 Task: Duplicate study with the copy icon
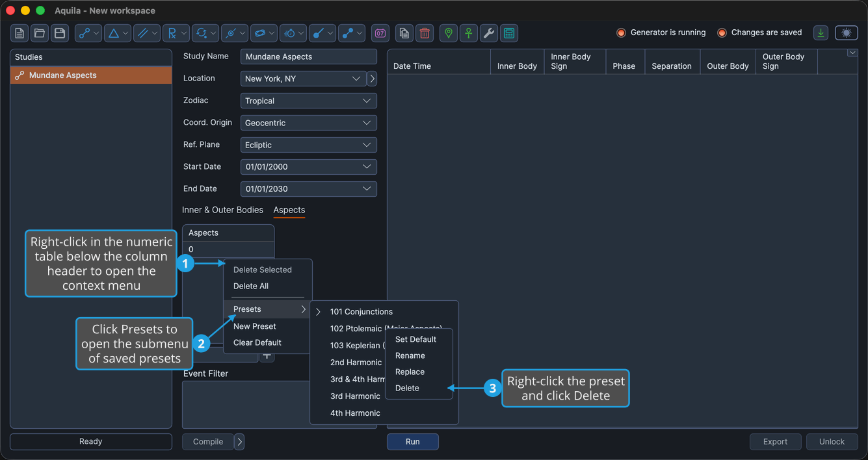pyautogui.click(x=404, y=33)
